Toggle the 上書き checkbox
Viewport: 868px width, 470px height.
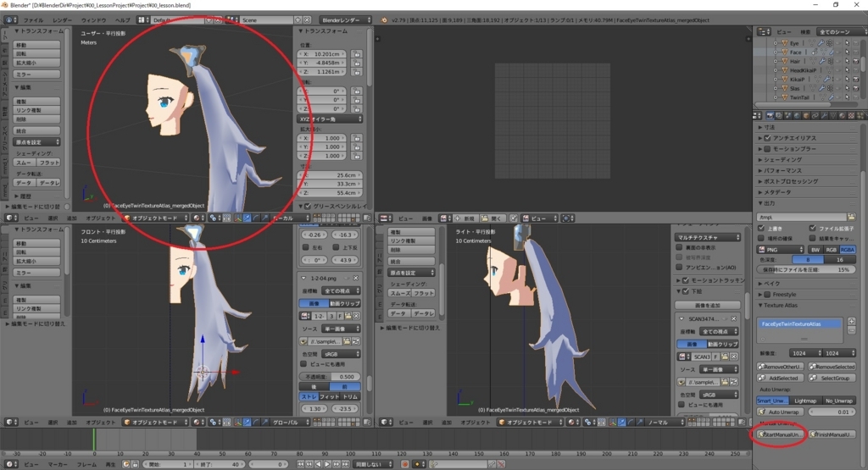click(761, 228)
